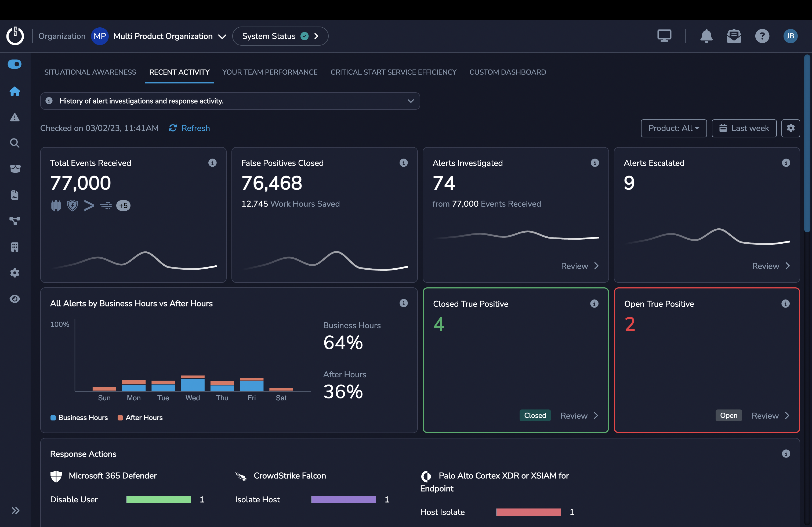
Task: Click the green Disable User bar
Action: [x=158, y=499]
